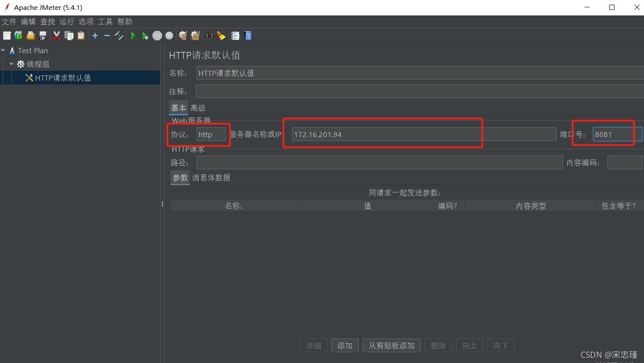Open the function helper dialog
Viewport: 644px width, 363px height.
[235, 36]
